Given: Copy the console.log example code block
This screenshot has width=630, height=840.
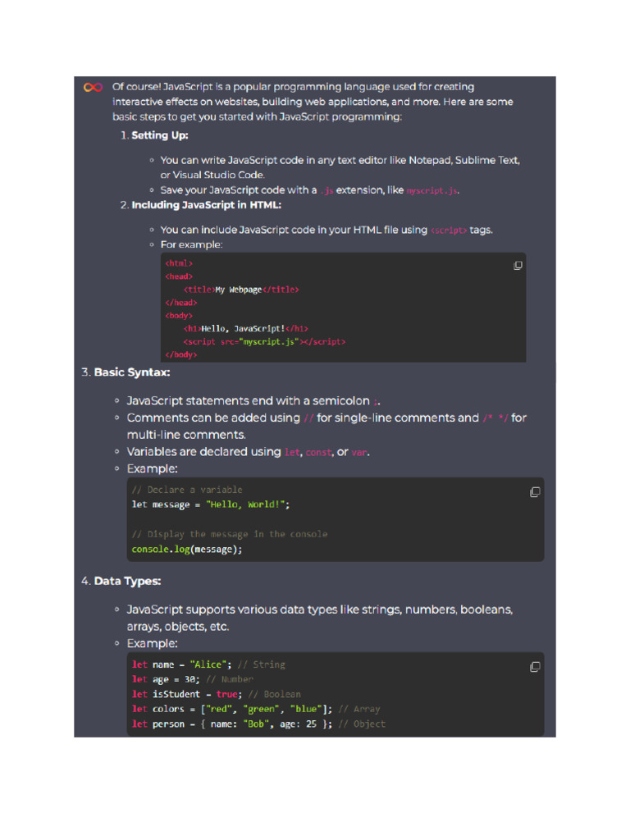Looking at the screenshot, I should click(x=535, y=492).
